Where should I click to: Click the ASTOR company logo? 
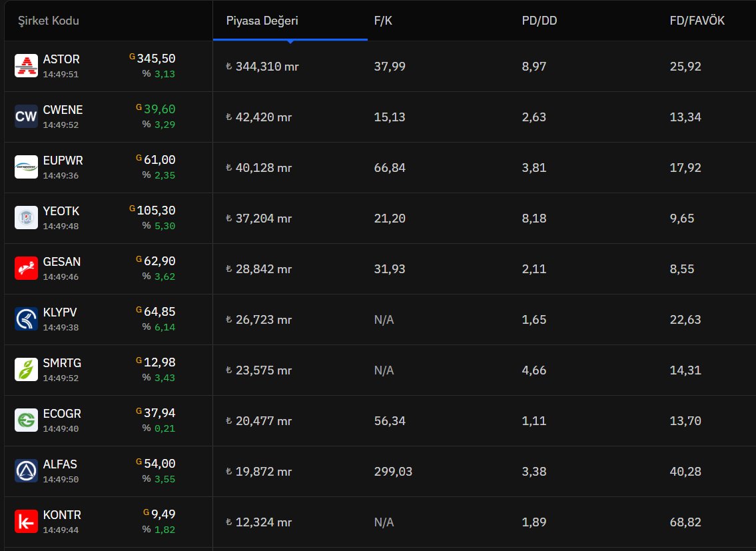pos(26,65)
